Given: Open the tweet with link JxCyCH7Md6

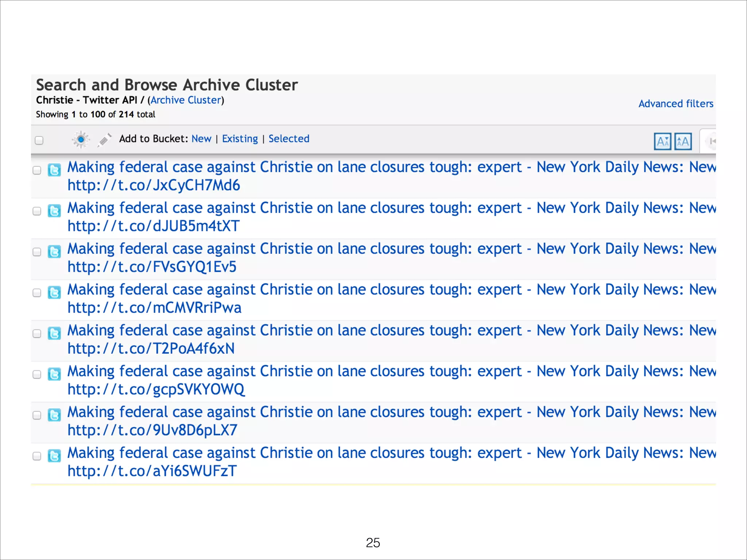Looking at the screenshot, I should click(154, 185).
